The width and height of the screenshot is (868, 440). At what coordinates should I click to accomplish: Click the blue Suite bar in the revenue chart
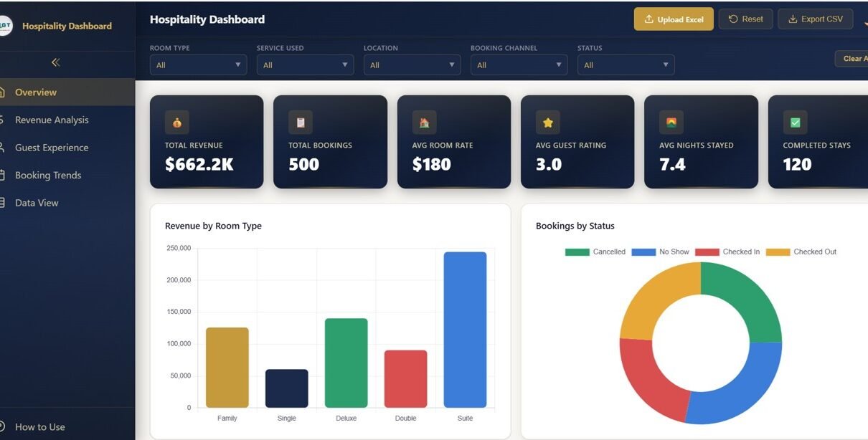click(465, 330)
